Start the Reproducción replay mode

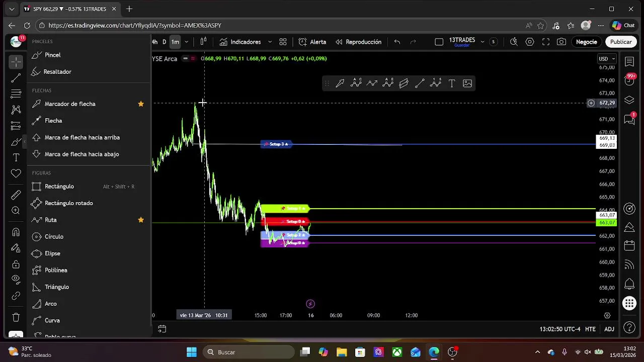(x=358, y=42)
